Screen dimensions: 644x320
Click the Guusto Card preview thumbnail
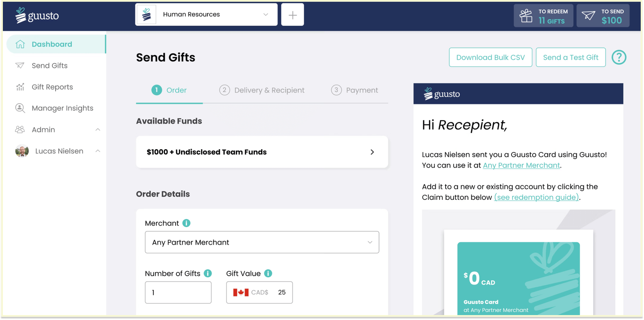[x=518, y=279]
